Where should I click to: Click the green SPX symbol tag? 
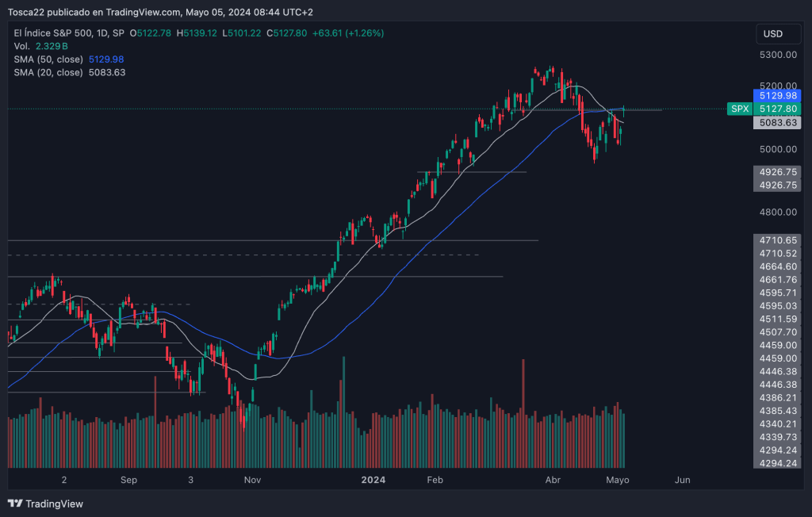[739, 109]
